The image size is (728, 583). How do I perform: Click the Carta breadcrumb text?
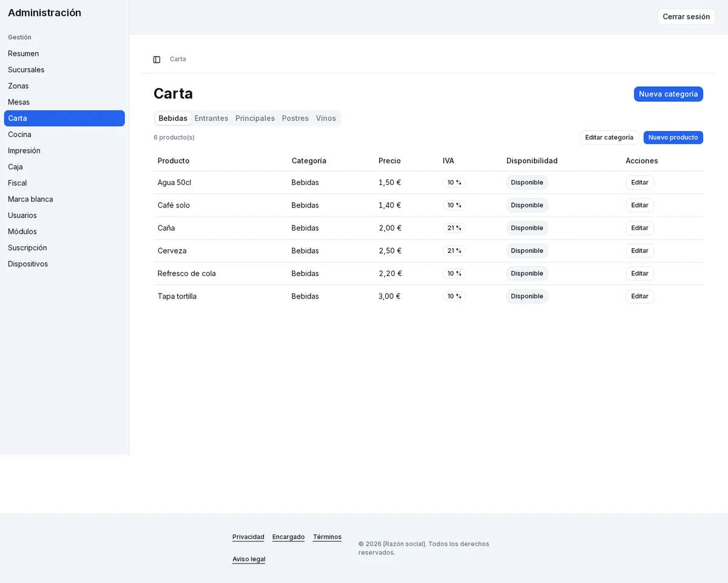coord(178,59)
